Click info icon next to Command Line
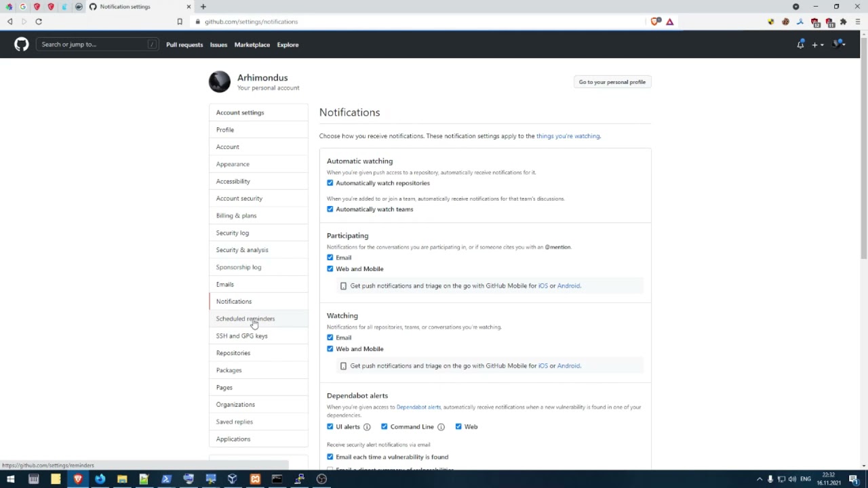Screen dimensions: 868x488 pyautogui.click(x=441, y=427)
